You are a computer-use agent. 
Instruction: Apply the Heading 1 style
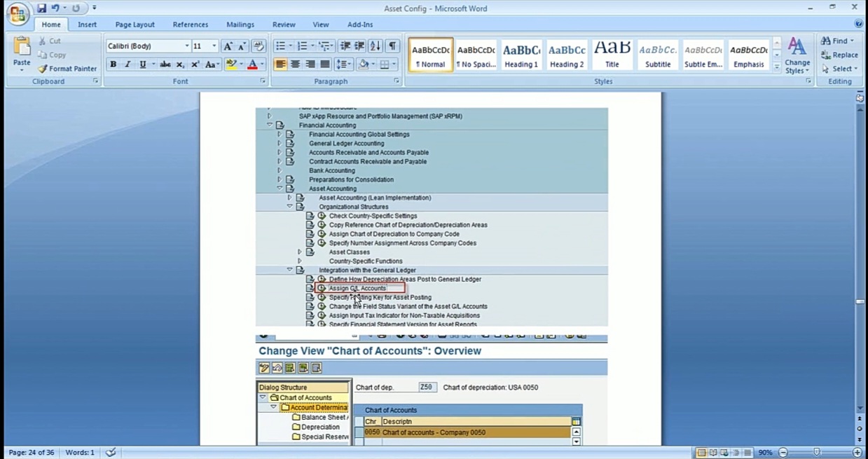click(521, 55)
